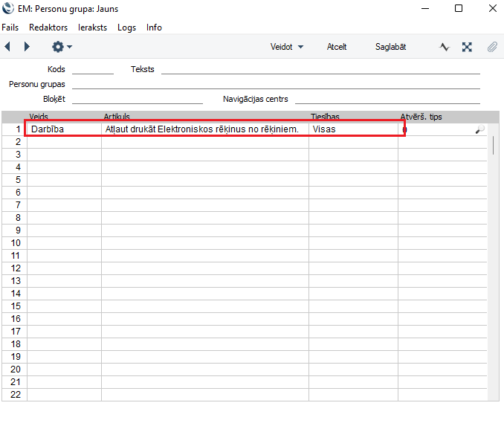
Task: Click the activity pulse icon in toolbar
Action: point(445,47)
